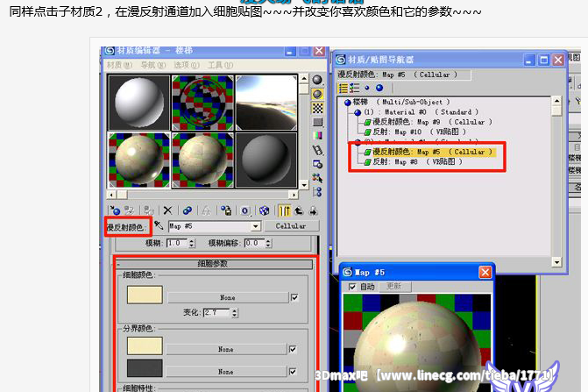Click the Put Material to Scene icon
The width and height of the screenshot is (588, 392).
pos(130,210)
